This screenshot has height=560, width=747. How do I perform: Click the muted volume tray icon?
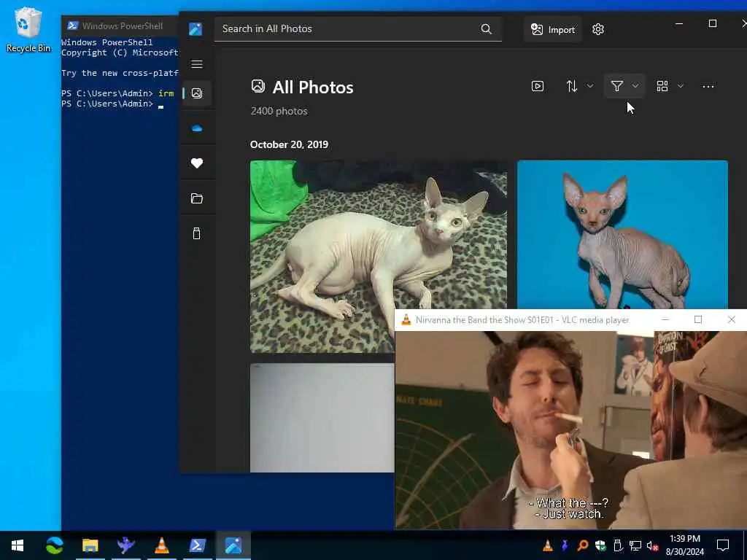652,545
